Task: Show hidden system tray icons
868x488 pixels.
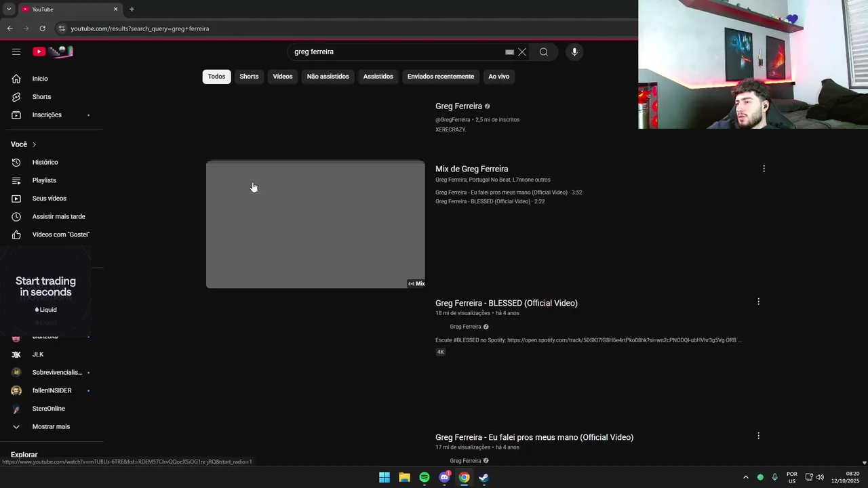Action: 745,477
